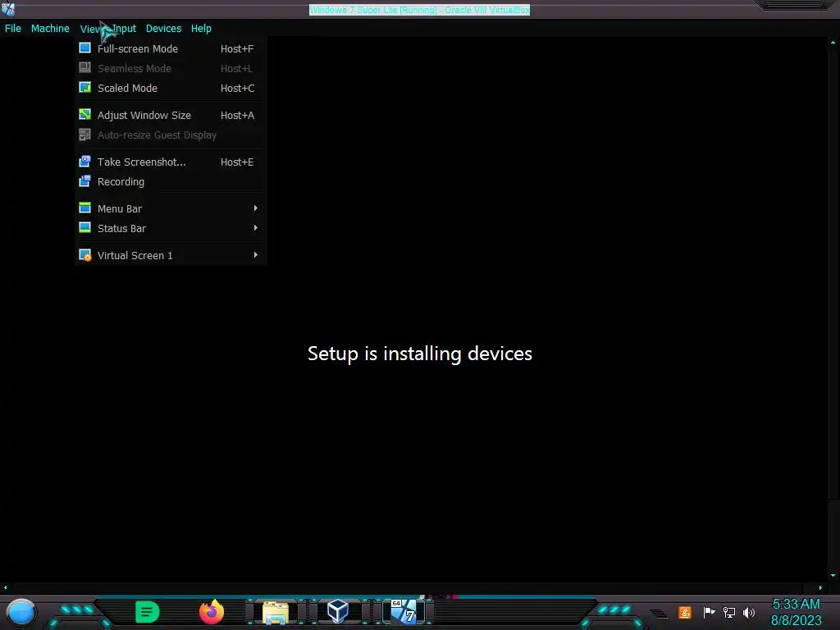Image resolution: width=840 pixels, height=630 pixels.
Task: Toggle Auto-resize Guest Display checkbox
Action: [84, 135]
